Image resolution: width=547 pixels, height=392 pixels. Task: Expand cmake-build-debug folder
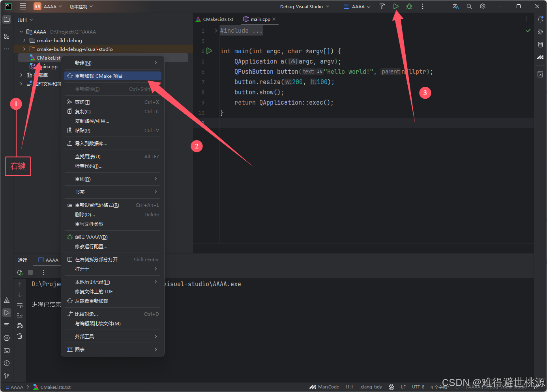pos(24,40)
